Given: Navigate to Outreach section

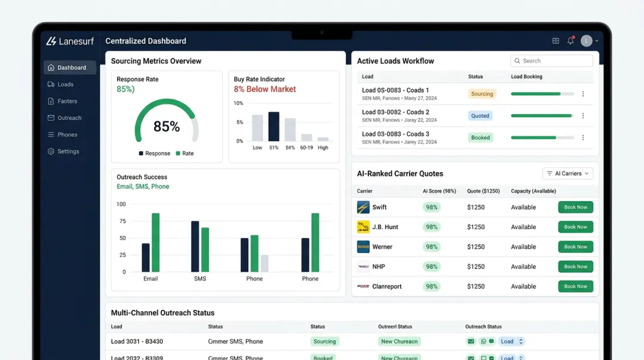Looking at the screenshot, I should click(69, 118).
